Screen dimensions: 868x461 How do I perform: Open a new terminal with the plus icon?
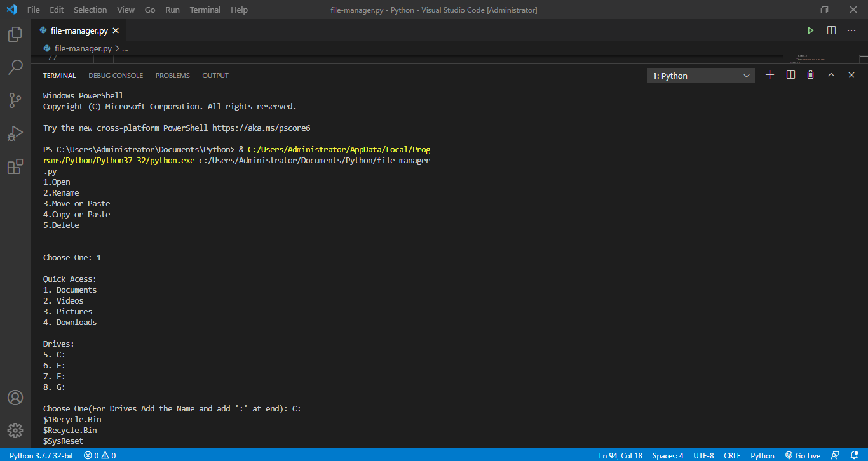point(770,74)
